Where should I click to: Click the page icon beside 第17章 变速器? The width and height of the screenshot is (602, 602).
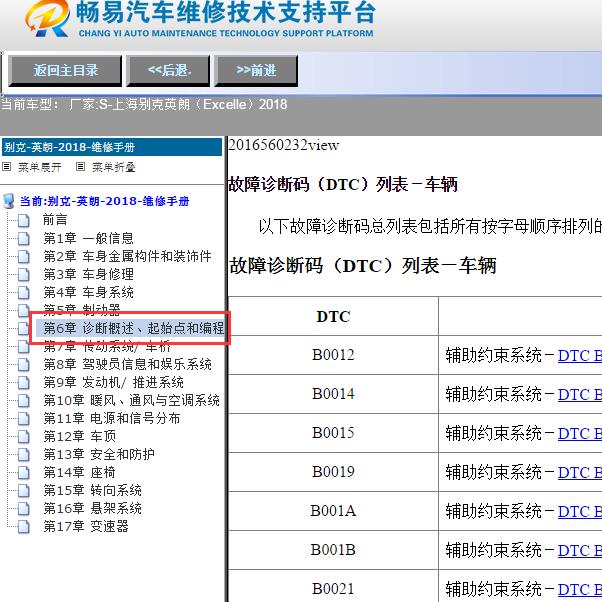tap(24, 527)
